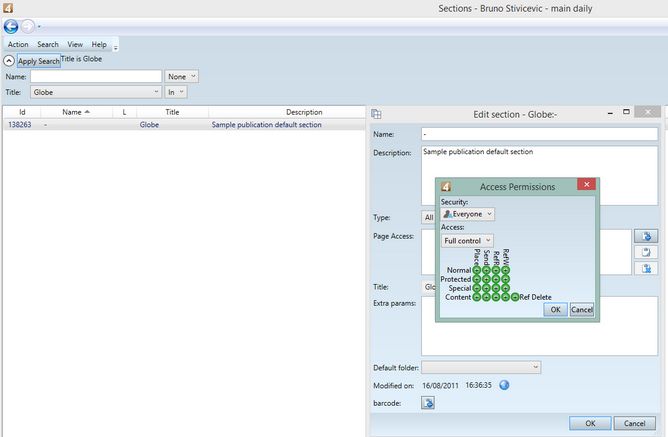Minimize the Edit section panel

coord(610,113)
